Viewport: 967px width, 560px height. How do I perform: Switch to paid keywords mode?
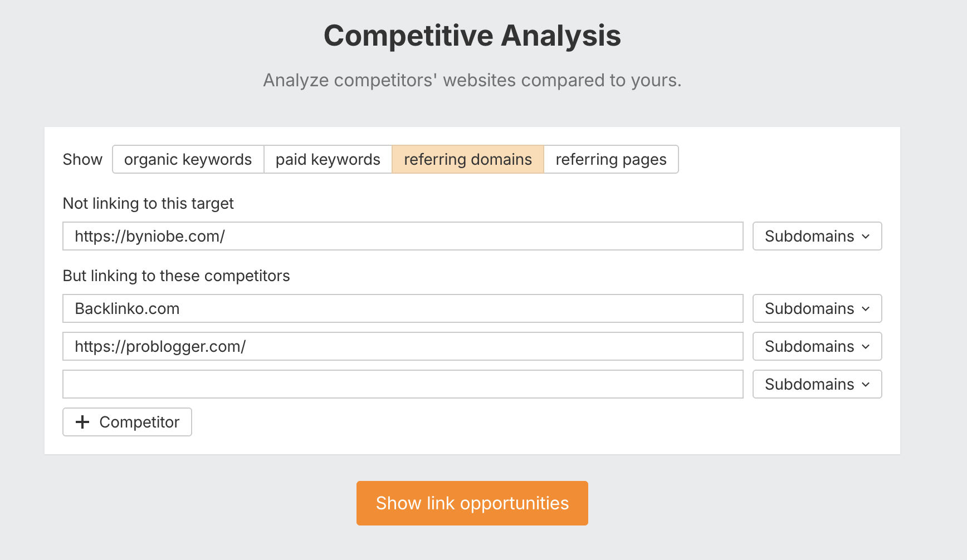(x=328, y=160)
